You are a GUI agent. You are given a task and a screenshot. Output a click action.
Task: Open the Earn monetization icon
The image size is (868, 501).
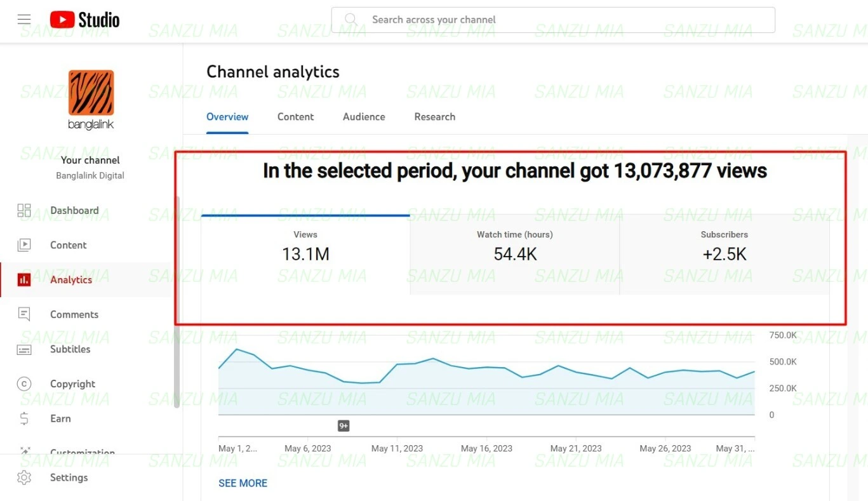[x=24, y=418]
